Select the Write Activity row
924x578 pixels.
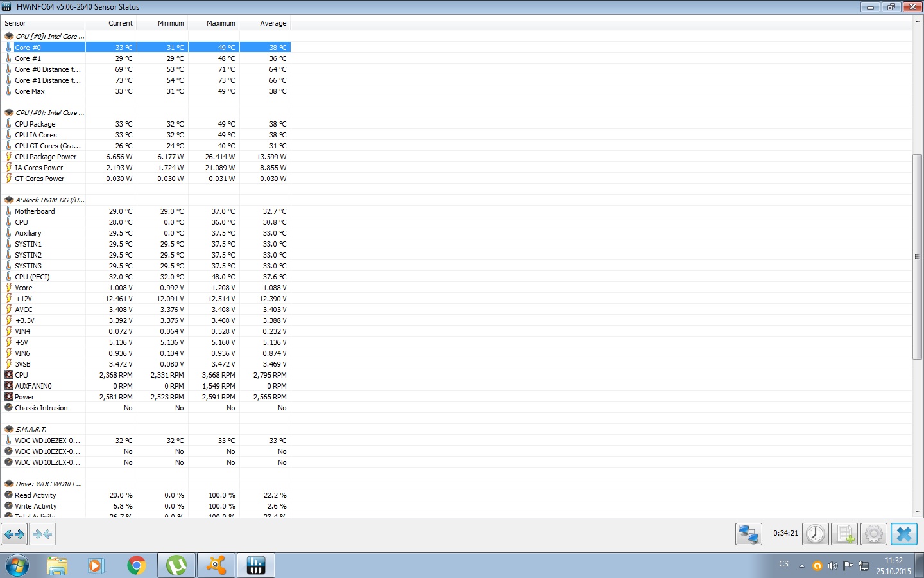coord(147,506)
